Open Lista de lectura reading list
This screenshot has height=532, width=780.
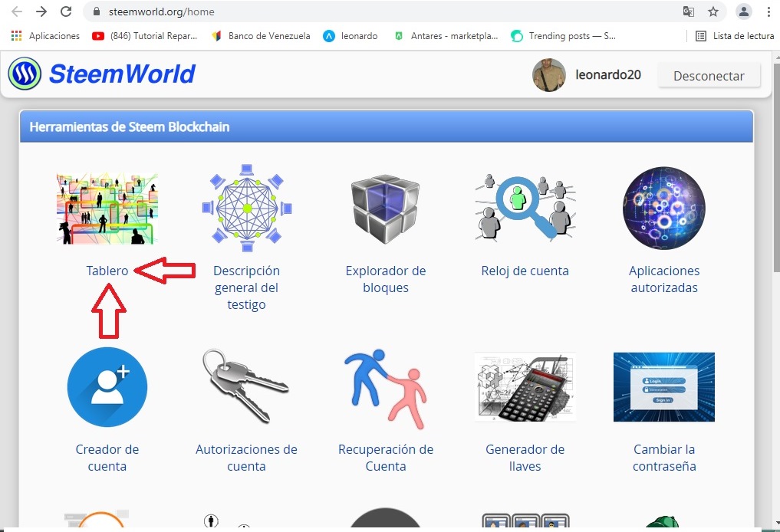point(735,36)
